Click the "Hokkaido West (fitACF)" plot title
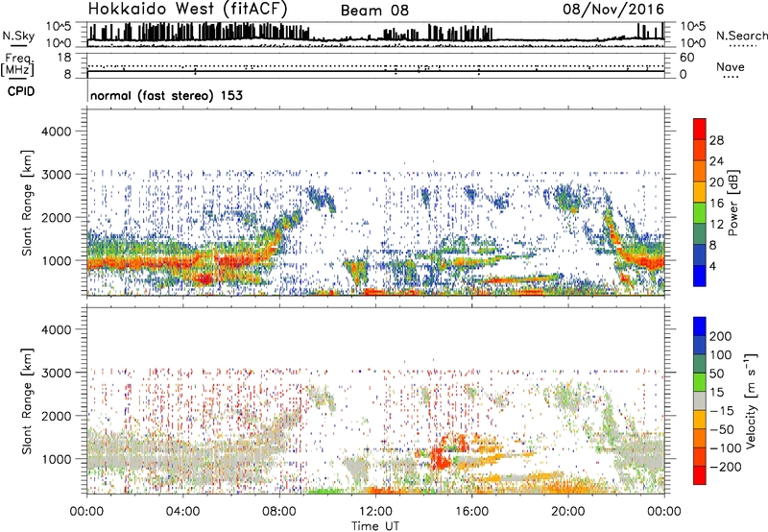 coord(187,9)
